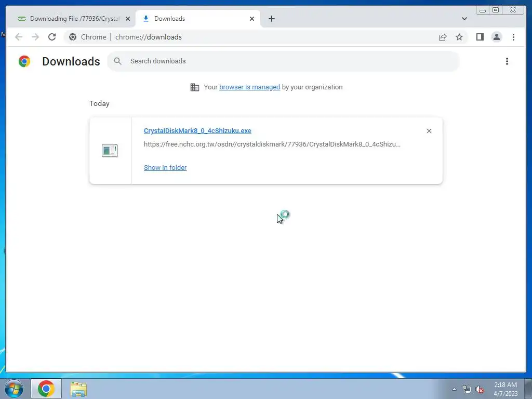The width and height of the screenshot is (532, 399).
Task: Click the Search downloads field
Action: (x=283, y=61)
